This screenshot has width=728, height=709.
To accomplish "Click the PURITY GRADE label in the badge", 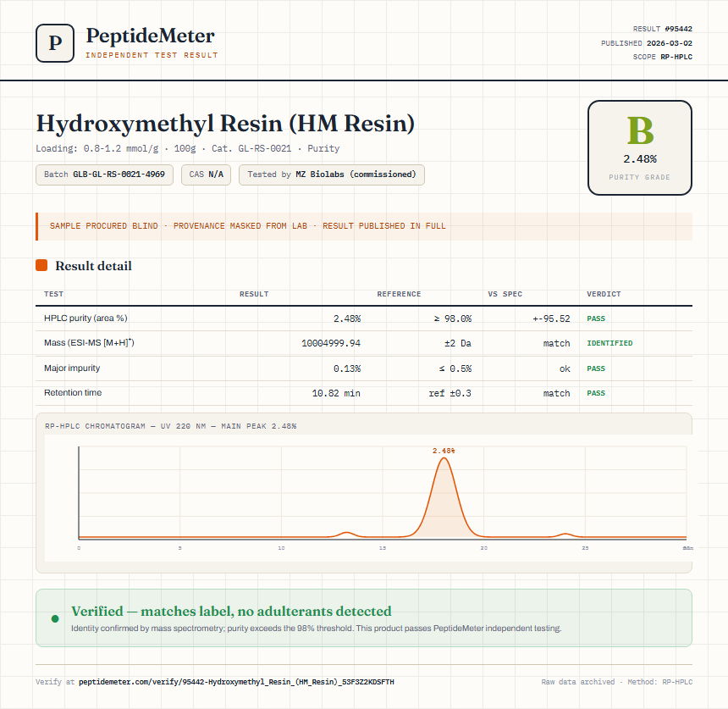I will pos(640,178).
